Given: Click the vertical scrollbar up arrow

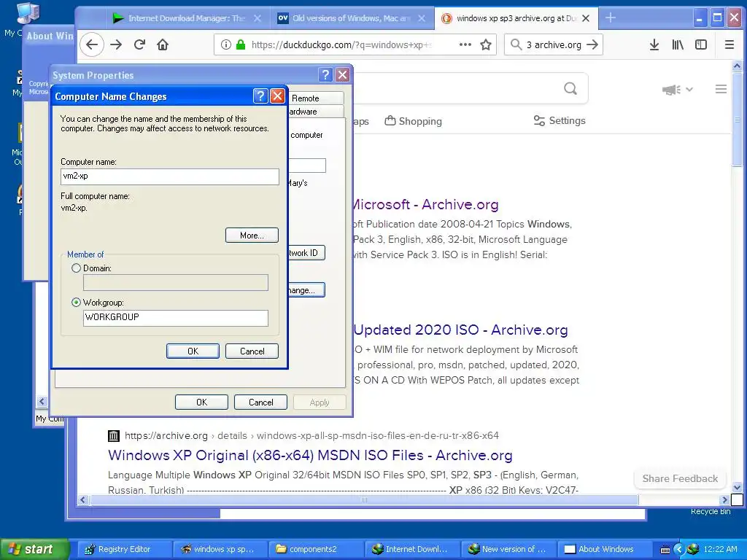Looking at the screenshot, I should (737, 66).
